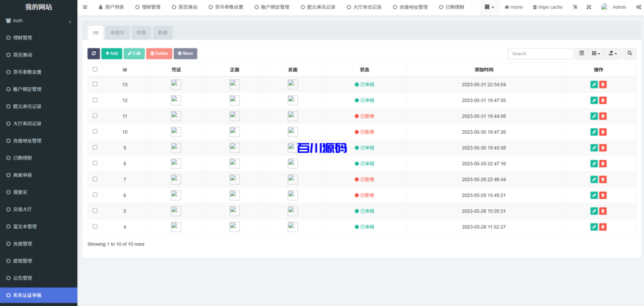This screenshot has width=644, height=306.
Task: Click green edit icon for row 13
Action: point(594,84)
